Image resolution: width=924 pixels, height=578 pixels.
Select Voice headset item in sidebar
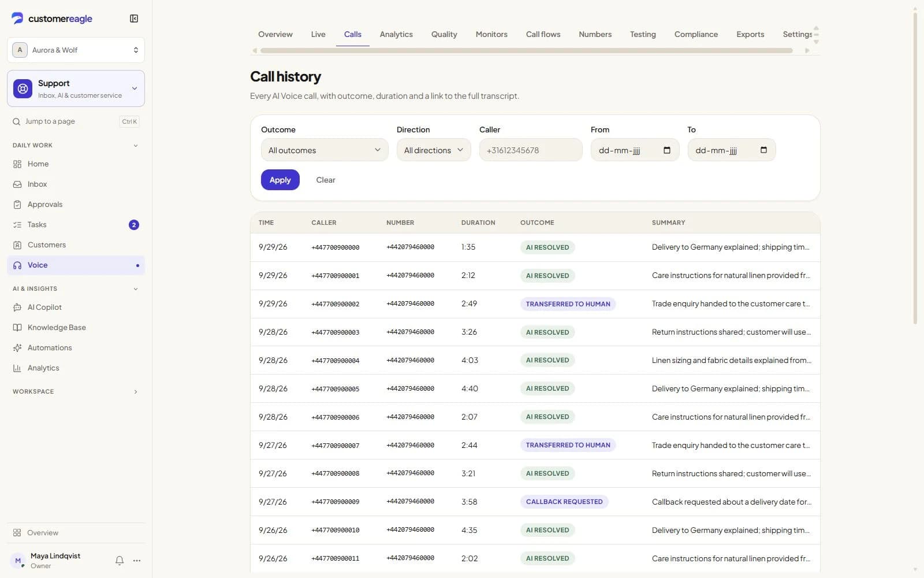point(76,265)
